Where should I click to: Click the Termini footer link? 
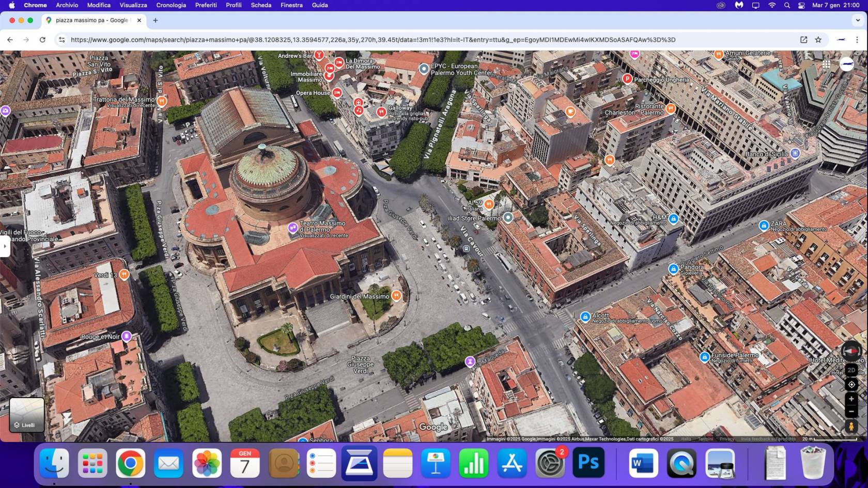pos(705,439)
